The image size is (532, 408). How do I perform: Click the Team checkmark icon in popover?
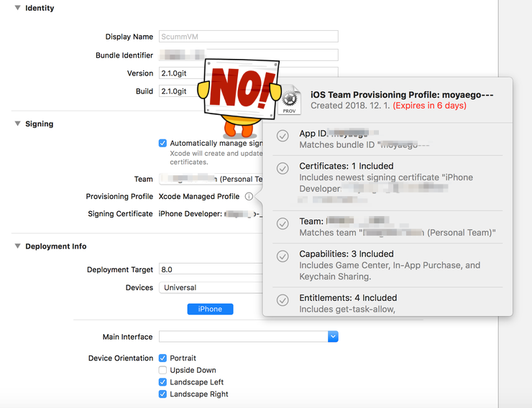click(283, 223)
